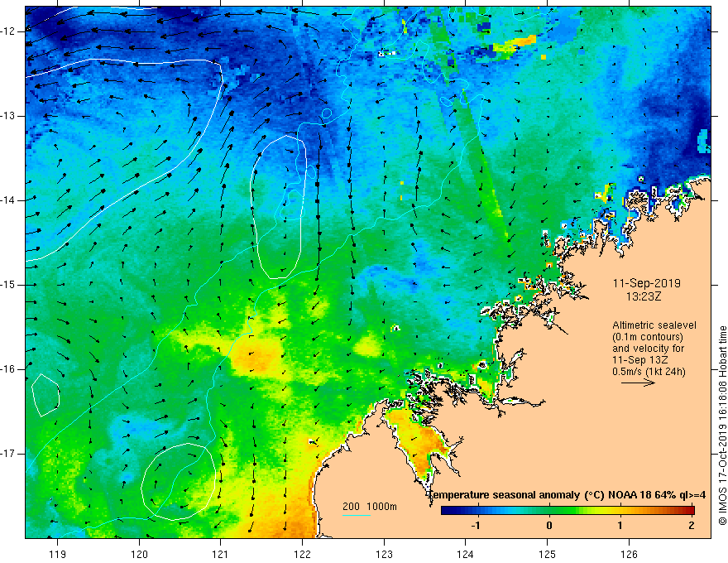
Task: Click colorbar tick label "0"
Action: click(549, 526)
